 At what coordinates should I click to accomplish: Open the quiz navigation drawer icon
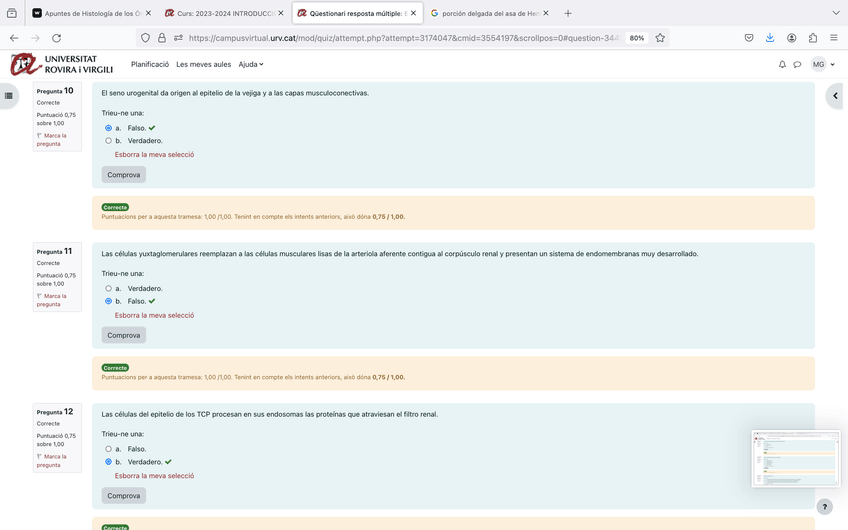click(x=9, y=96)
